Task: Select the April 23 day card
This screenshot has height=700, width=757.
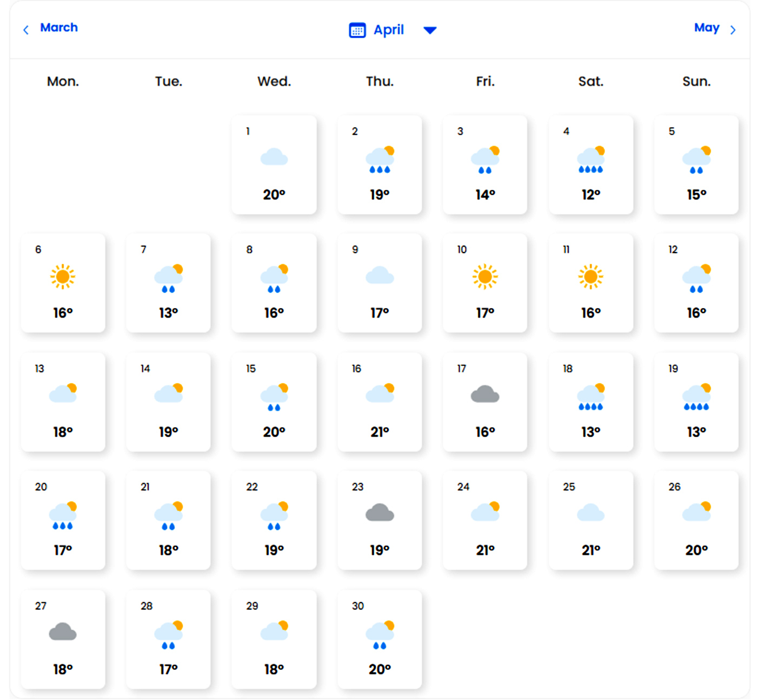Action: point(380,520)
